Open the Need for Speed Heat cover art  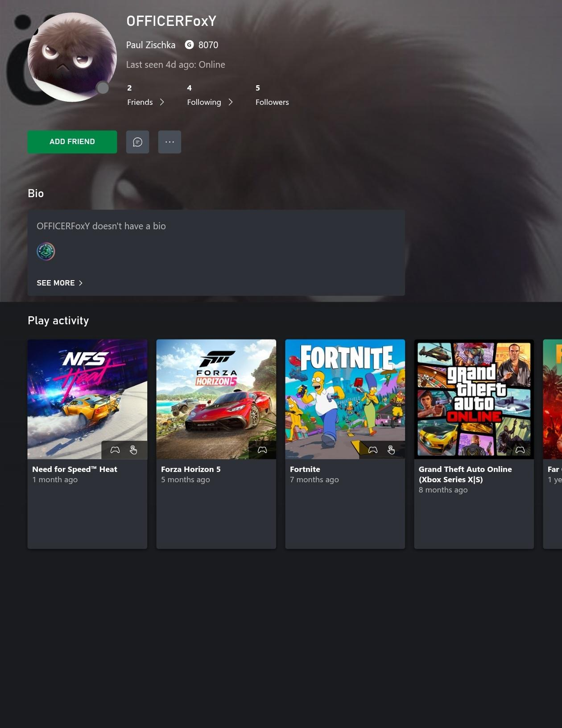pyautogui.click(x=87, y=399)
